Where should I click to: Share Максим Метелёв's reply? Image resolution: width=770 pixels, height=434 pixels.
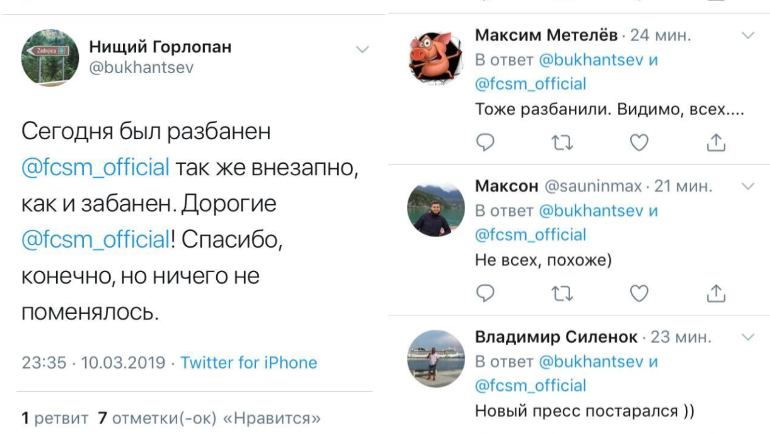click(715, 142)
